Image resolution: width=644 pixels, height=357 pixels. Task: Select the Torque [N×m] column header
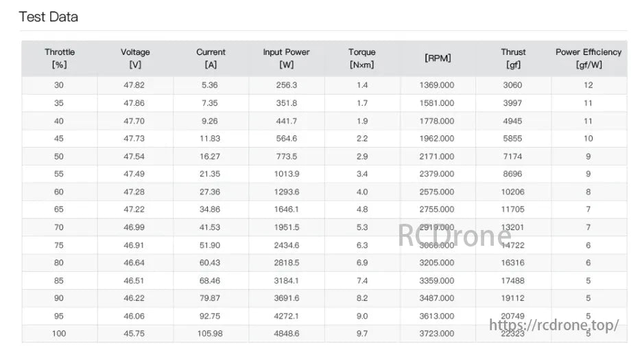[362, 58]
